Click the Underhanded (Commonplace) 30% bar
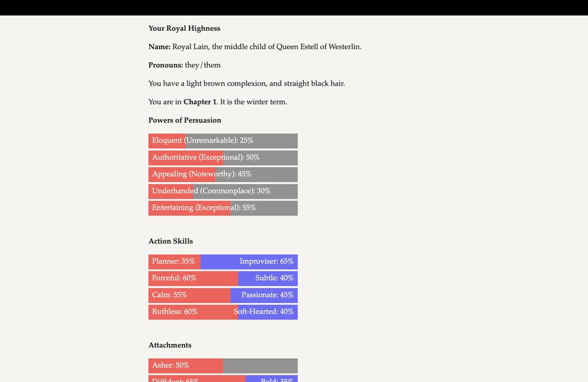This screenshot has height=382, width=588. pos(223,191)
